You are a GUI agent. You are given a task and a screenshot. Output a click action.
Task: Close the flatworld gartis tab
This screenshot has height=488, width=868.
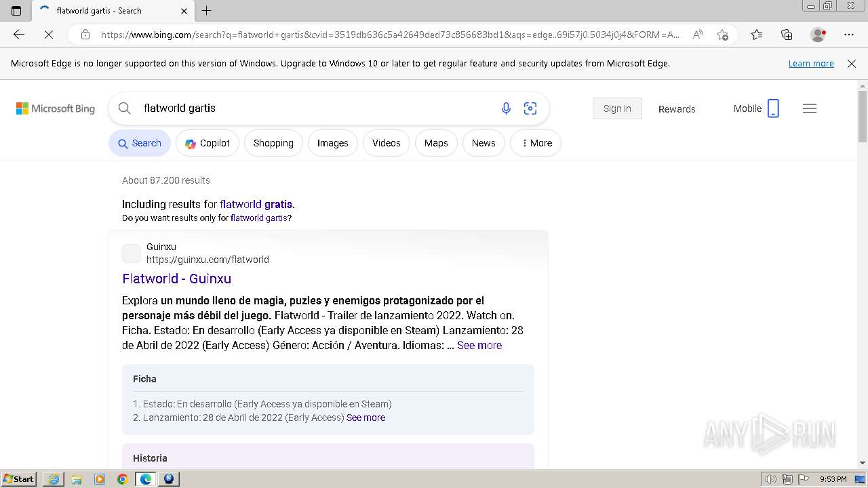pos(184,11)
